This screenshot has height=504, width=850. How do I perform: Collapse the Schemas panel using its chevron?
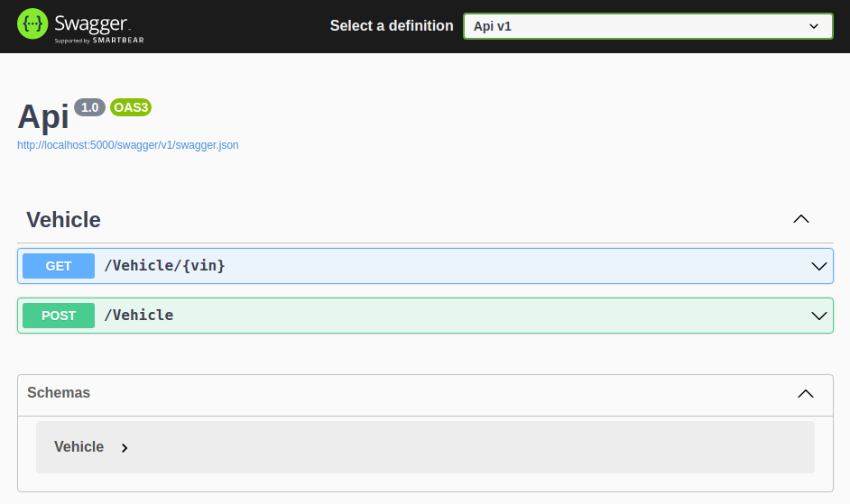coord(806,393)
